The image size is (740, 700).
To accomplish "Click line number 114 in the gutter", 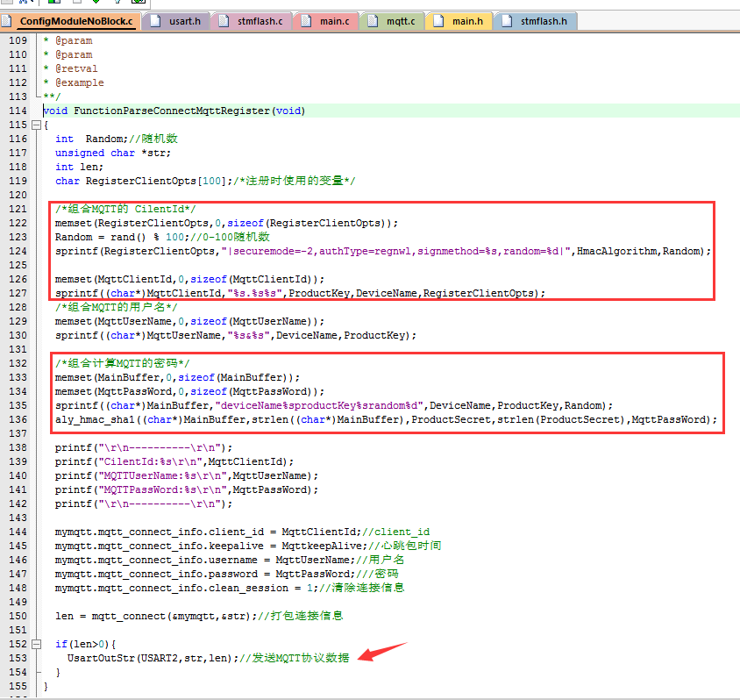I will point(18,111).
